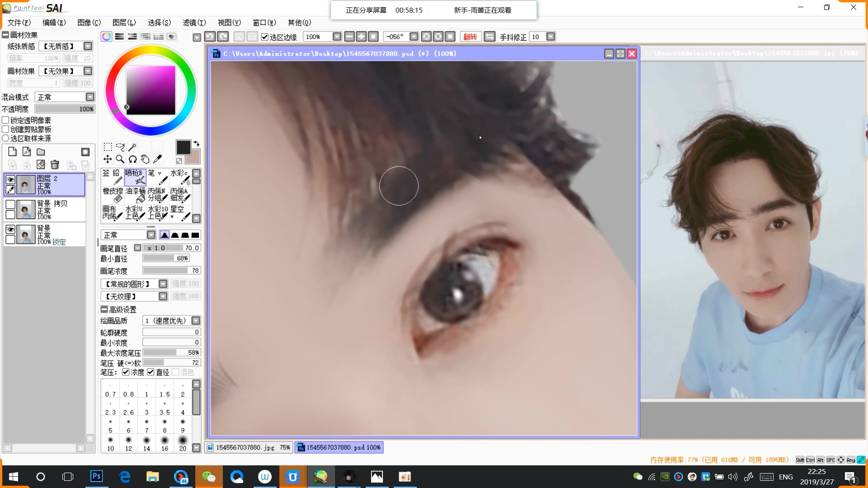
Task: Click the 翻转 flip view button
Action: tap(470, 37)
